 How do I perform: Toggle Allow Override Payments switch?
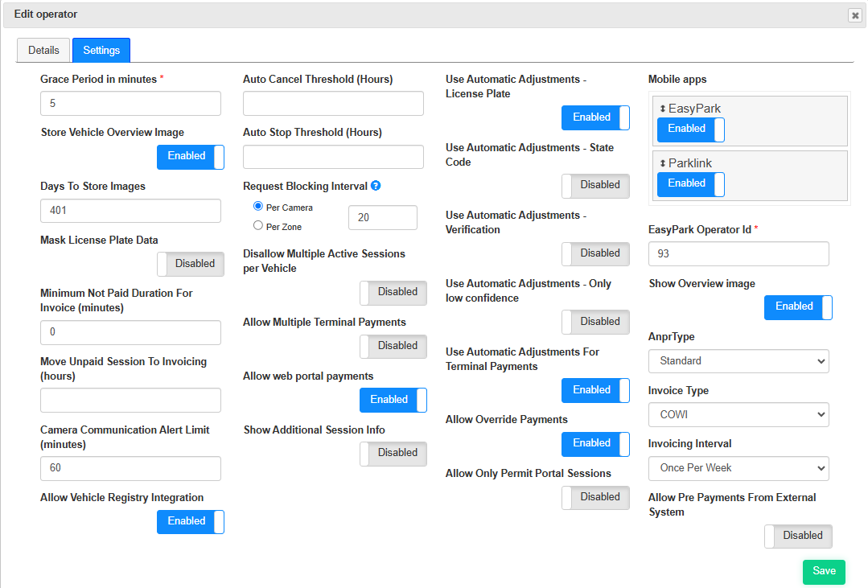click(595, 444)
